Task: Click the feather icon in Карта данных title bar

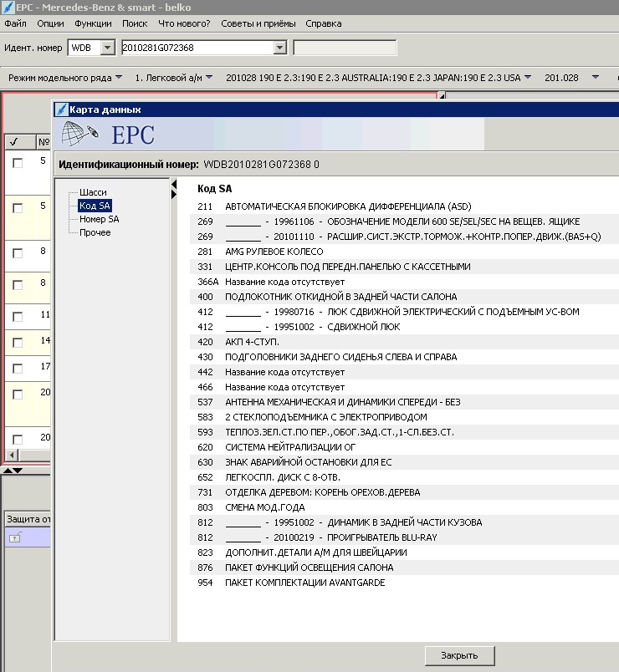Action: pos(60,109)
